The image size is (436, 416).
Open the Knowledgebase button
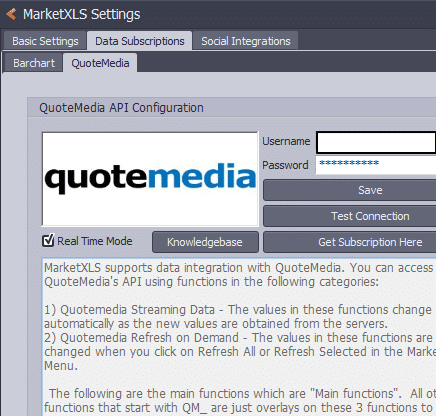205,242
